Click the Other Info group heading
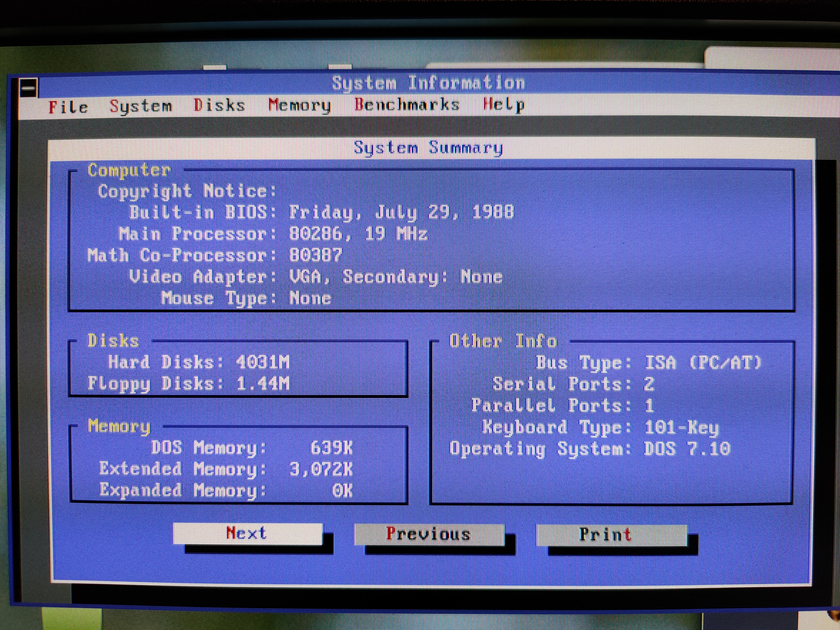840x630 pixels. (x=503, y=341)
